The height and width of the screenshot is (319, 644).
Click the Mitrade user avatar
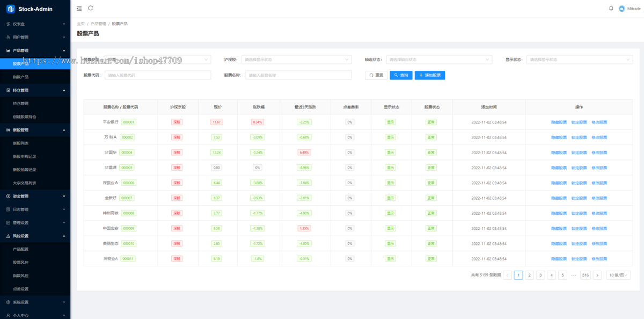621,9
